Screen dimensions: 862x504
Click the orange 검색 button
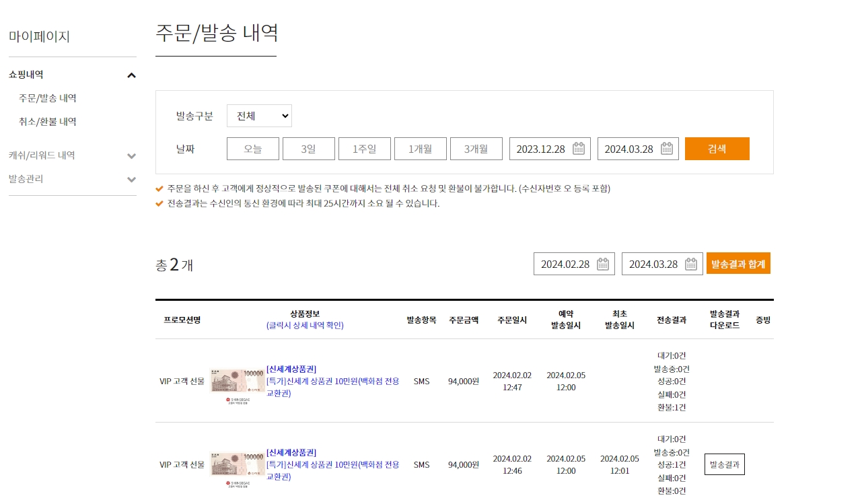tap(717, 149)
